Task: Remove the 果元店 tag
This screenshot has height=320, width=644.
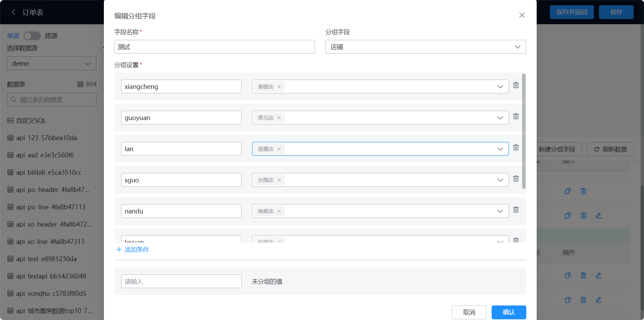Action: coord(279,118)
